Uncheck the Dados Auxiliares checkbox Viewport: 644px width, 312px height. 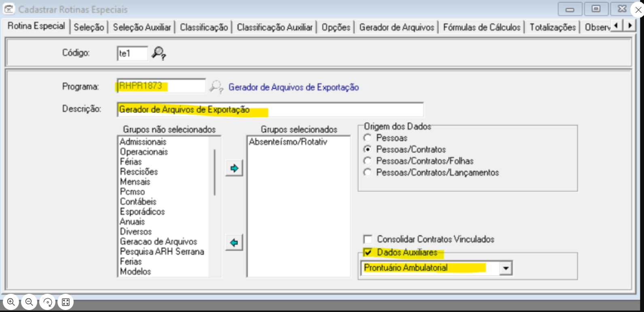(368, 253)
